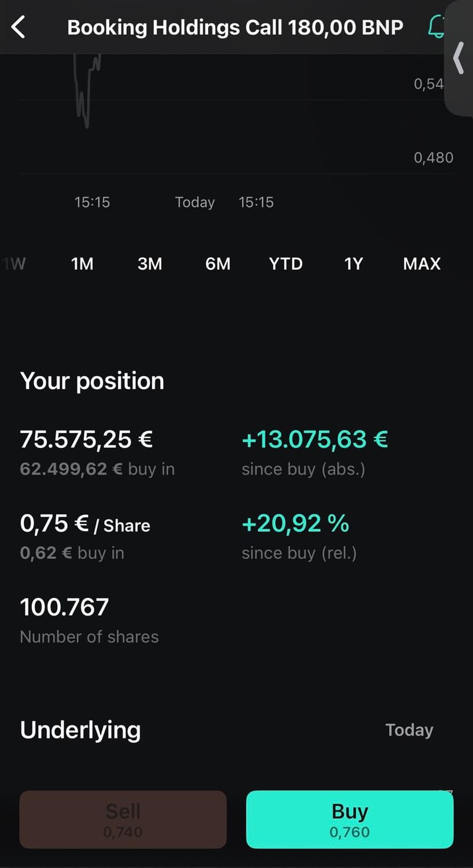Image resolution: width=473 pixels, height=868 pixels.
Task: Switch chart to 6M range
Action: (x=218, y=264)
